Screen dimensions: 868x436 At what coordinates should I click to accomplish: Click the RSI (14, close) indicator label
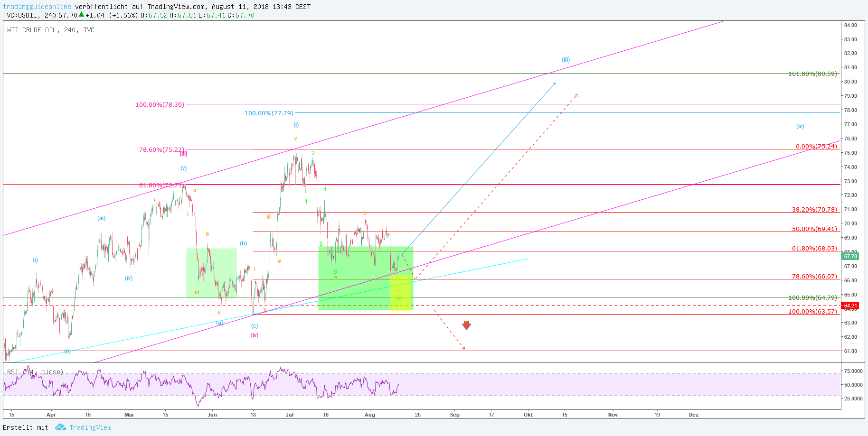35,372
